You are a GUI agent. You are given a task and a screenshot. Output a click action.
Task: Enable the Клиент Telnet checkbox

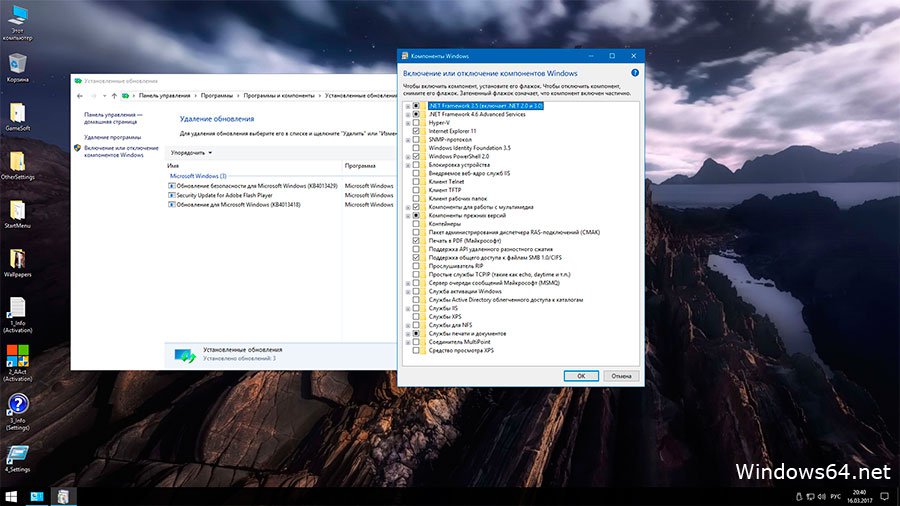(x=416, y=181)
